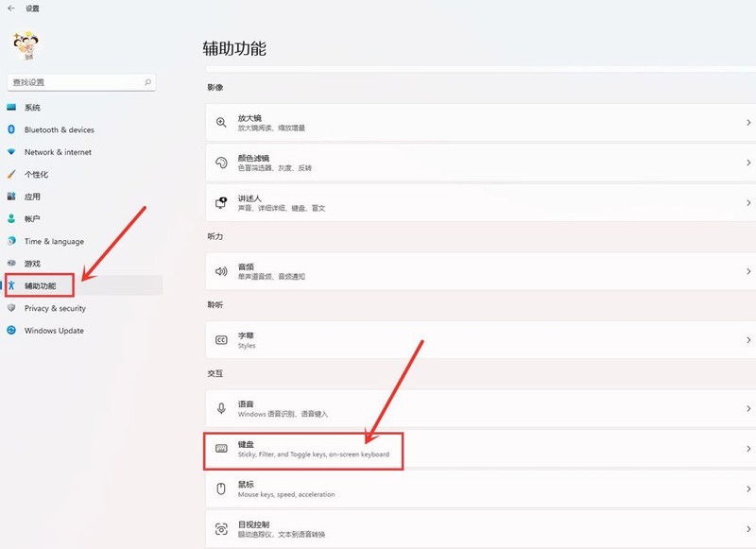Click the 语音 microphone icon
This screenshot has width=756, height=549.
(x=221, y=410)
